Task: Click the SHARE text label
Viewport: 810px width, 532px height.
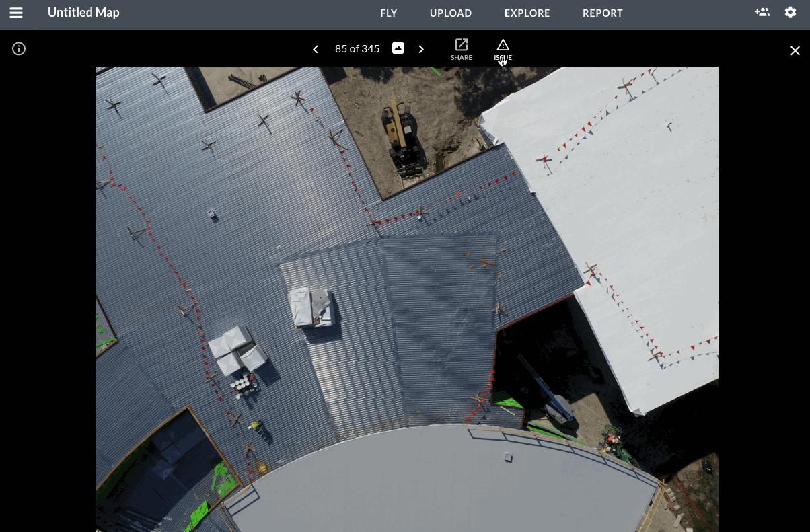Action: pos(462,57)
